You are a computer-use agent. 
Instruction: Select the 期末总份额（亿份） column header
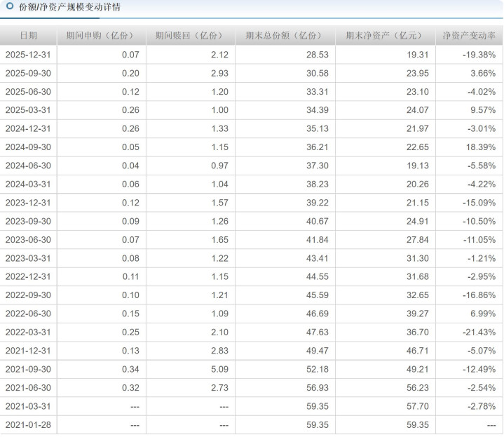coord(285,36)
